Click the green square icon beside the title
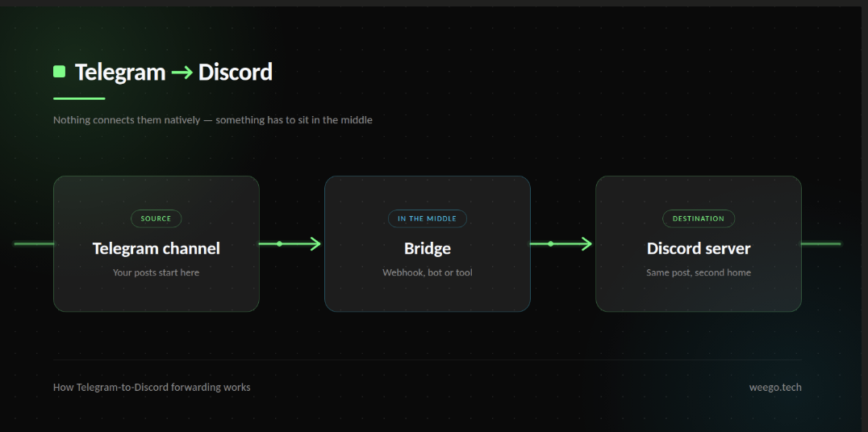The height and width of the screenshot is (432, 868). click(x=59, y=72)
